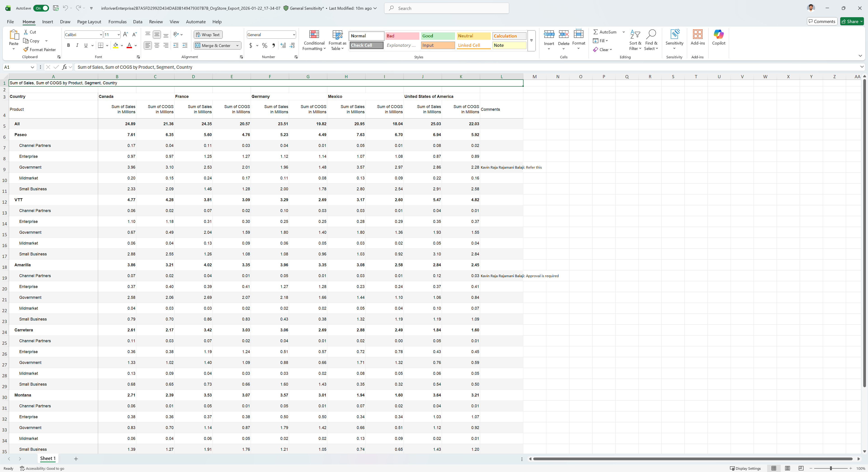Click the zoom level slider

pyautogui.click(x=831, y=468)
